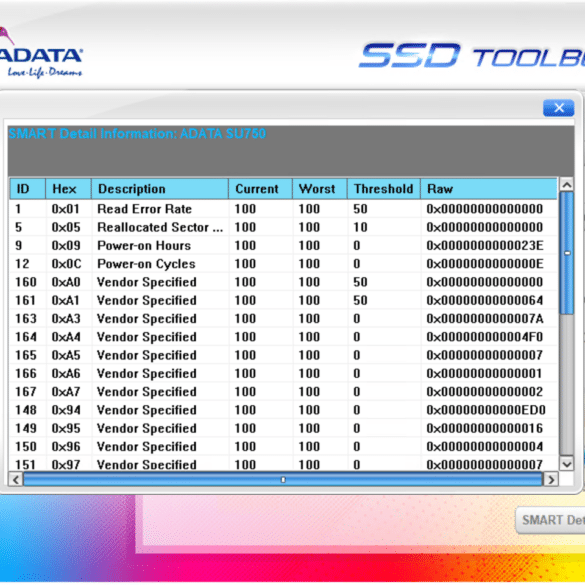585x585 pixels.
Task: Click hex cell 0x0C
Action: pos(66,264)
